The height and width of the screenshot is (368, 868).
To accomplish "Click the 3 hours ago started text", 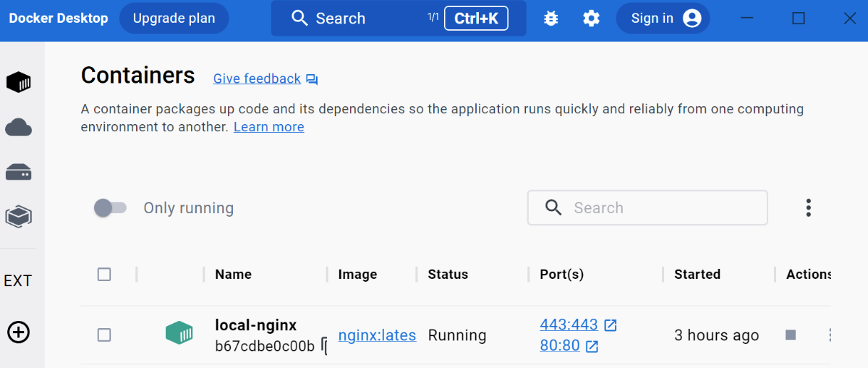I will [x=717, y=335].
